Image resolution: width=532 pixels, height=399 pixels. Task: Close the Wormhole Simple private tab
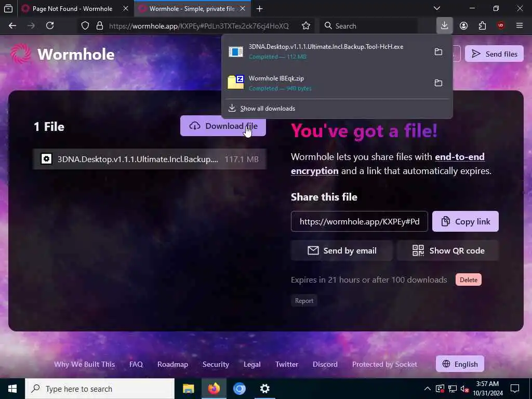tap(243, 9)
